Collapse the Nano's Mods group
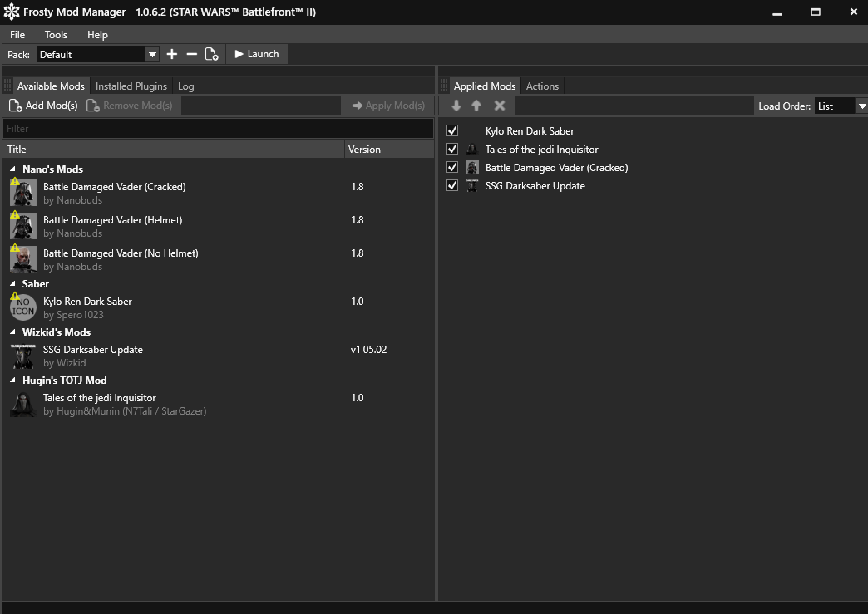Viewport: 868px width, 614px height. 13,169
